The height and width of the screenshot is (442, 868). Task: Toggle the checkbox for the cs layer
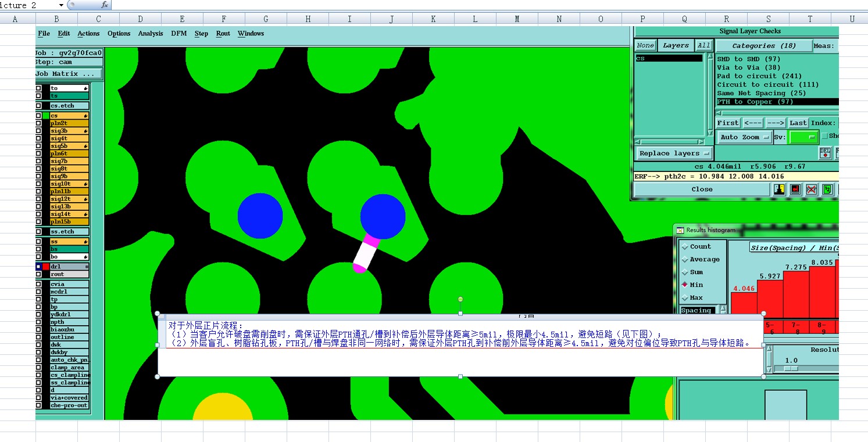click(x=38, y=116)
